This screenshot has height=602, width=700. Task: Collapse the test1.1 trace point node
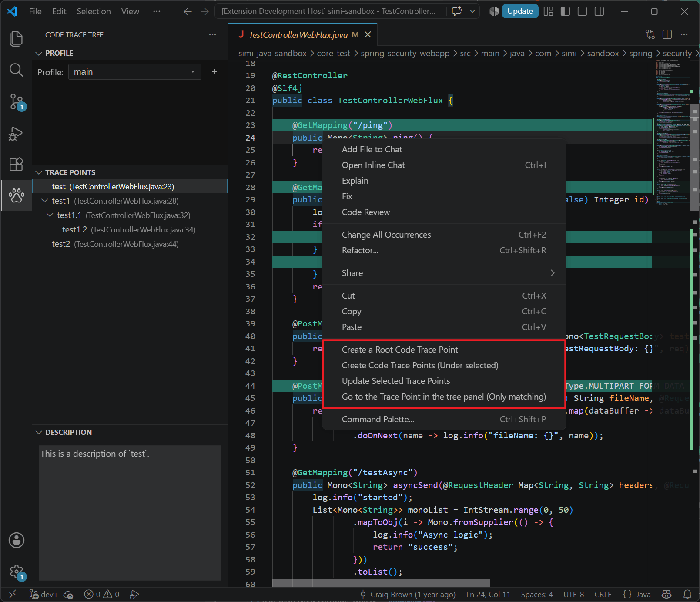[x=50, y=215]
